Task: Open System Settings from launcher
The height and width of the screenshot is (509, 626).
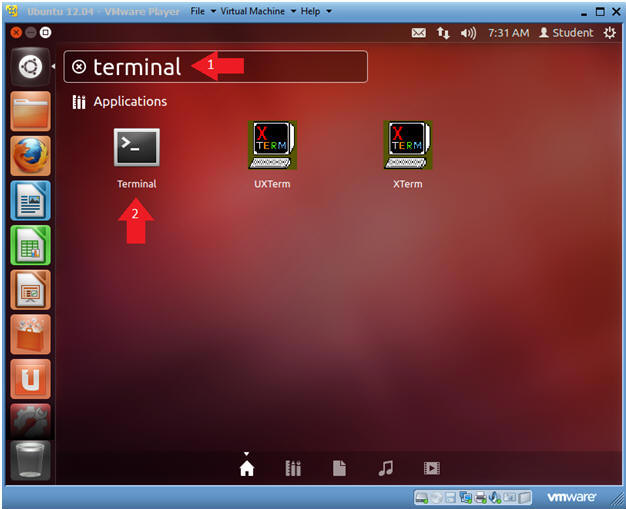Action: pyautogui.click(x=30, y=421)
